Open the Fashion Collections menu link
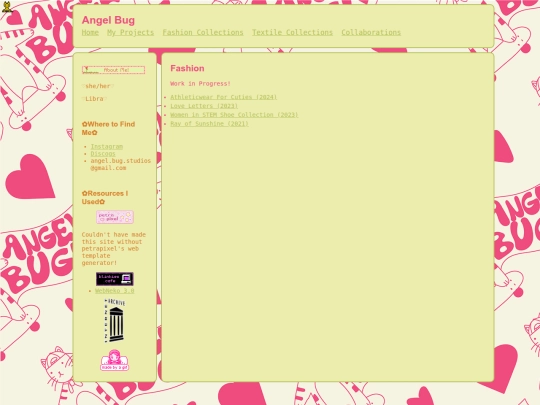The width and height of the screenshot is (540, 405). [x=203, y=32]
